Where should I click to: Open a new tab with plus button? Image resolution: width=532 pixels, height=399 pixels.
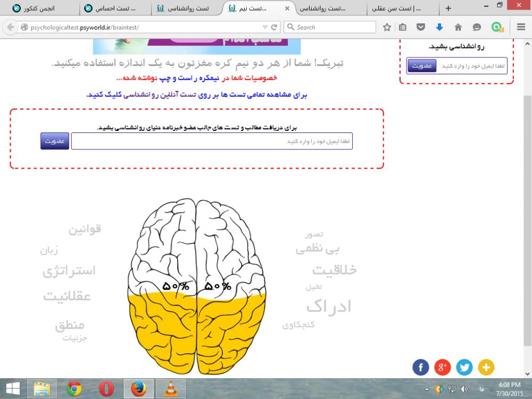click(448, 8)
